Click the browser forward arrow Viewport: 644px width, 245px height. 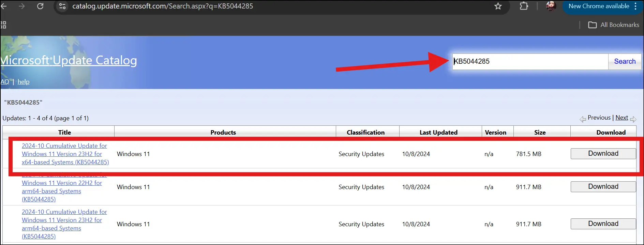(x=21, y=6)
